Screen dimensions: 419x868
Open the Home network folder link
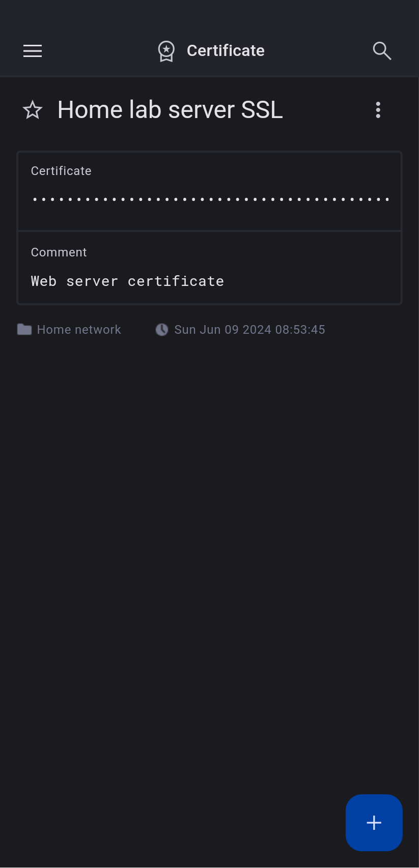tap(79, 330)
